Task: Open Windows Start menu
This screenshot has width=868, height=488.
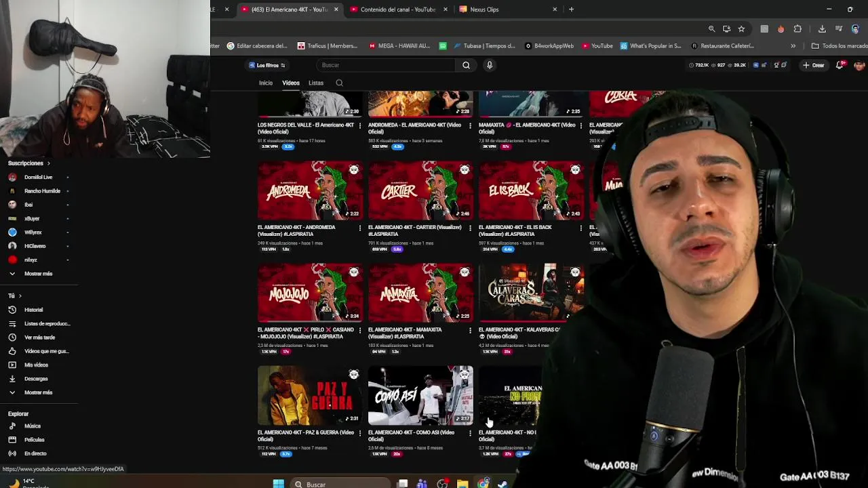Action: coord(278,484)
